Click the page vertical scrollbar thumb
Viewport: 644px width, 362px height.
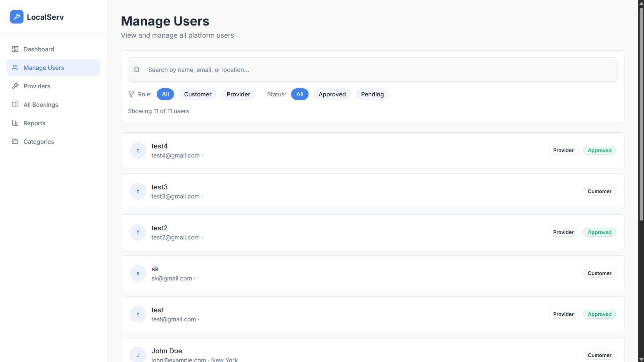pos(641,114)
